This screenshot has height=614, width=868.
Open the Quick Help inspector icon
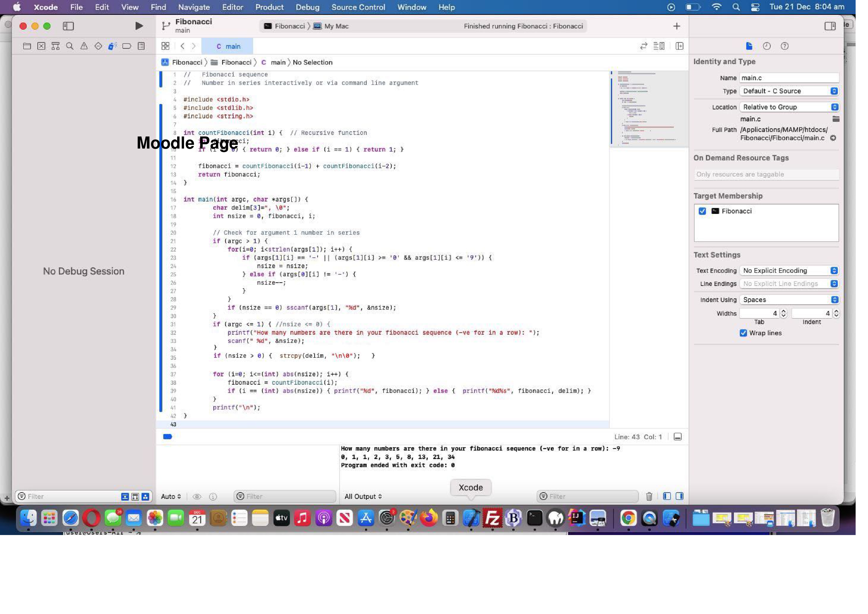click(784, 46)
